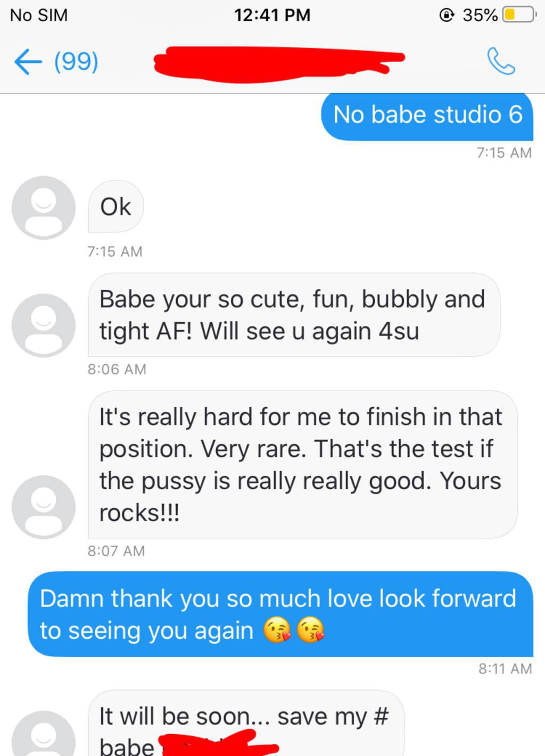
Task: Tap the avatar beside the 8:07 AM message
Action: point(44,506)
